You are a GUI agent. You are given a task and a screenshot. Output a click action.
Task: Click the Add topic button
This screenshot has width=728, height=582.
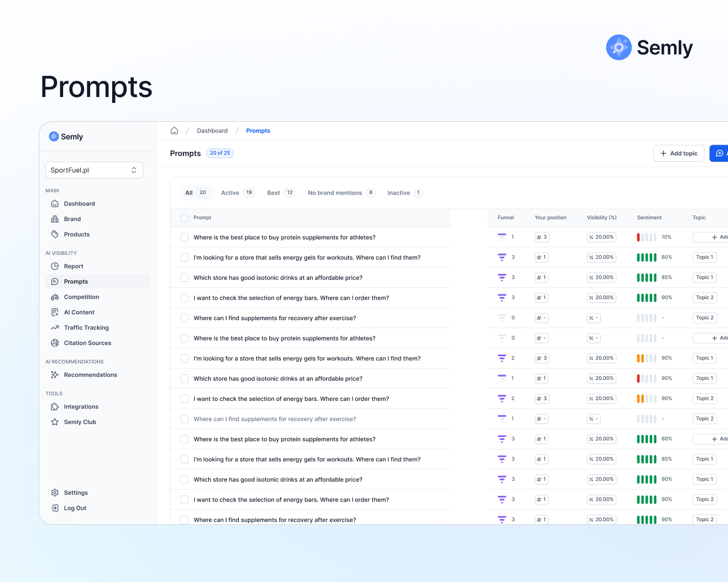point(678,154)
